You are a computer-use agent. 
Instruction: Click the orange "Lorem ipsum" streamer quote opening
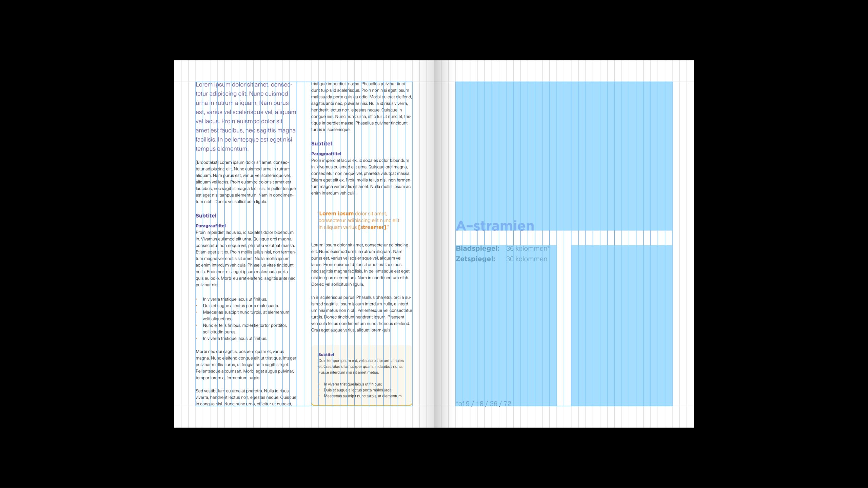coord(336,213)
